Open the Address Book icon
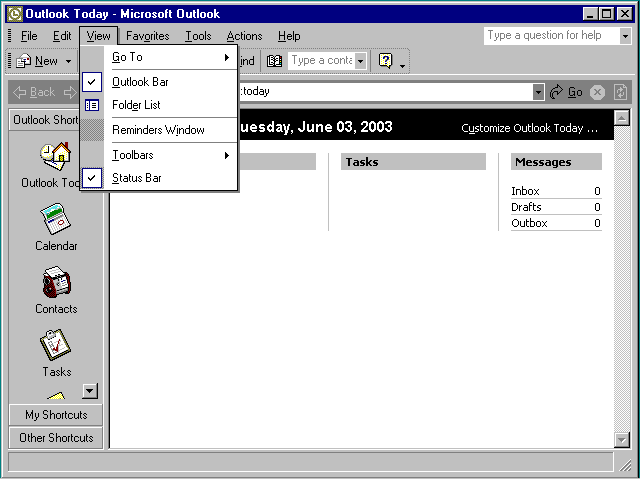 pos(274,61)
